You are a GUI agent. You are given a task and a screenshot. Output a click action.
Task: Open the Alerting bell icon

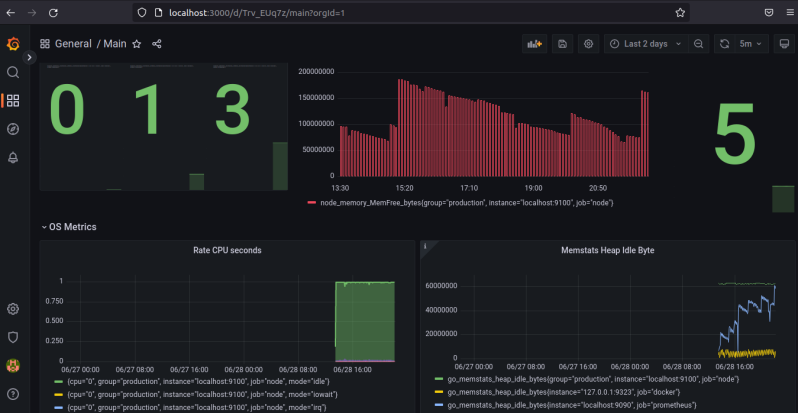pyautogui.click(x=13, y=157)
